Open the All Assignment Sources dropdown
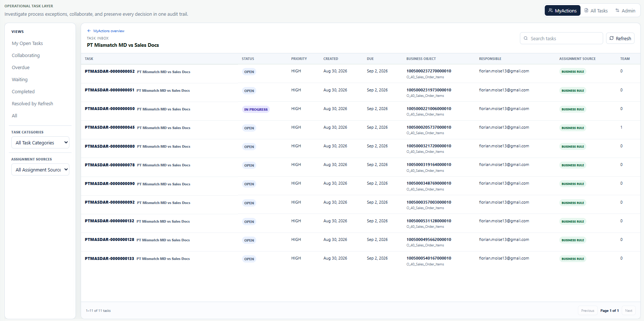The image size is (644, 321). [x=40, y=170]
